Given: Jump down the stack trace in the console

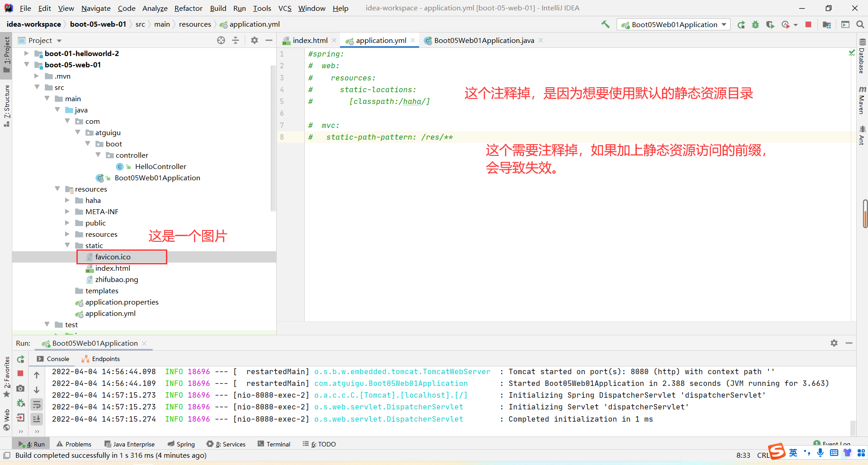Looking at the screenshot, I should pyautogui.click(x=37, y=390).
